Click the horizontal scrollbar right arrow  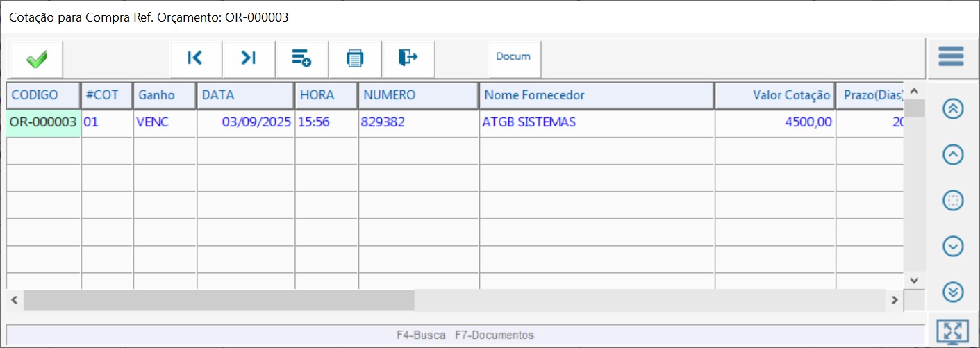[895, 300]
